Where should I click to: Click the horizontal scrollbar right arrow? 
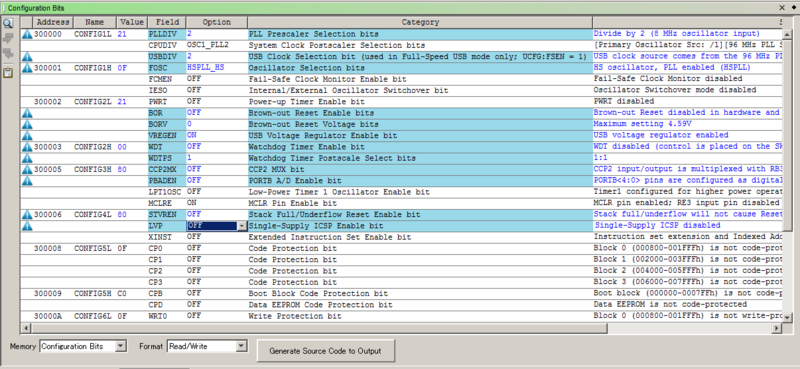coord(777,329)
